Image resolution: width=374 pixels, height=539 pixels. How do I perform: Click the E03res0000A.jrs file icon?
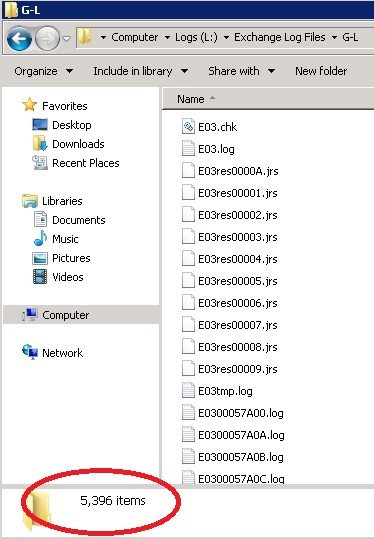pos(188,170)
